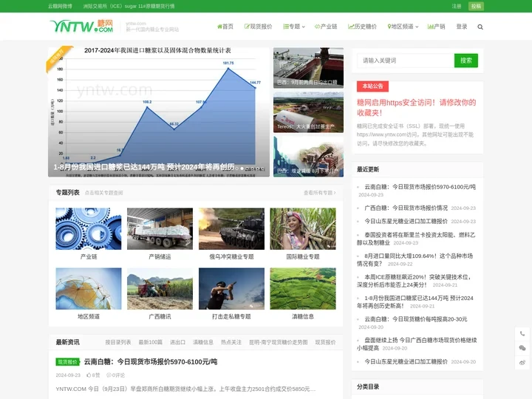
Task: Open 产销 menu item
Action: (436, 27)
